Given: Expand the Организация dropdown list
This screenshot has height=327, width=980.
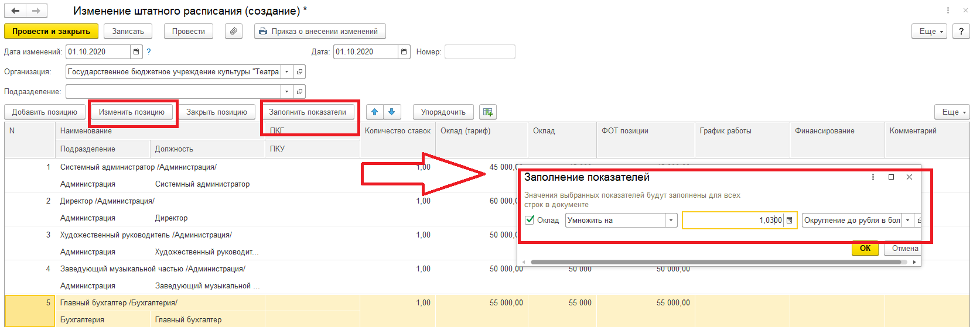Looking at the screenshot, I should 286,72.
